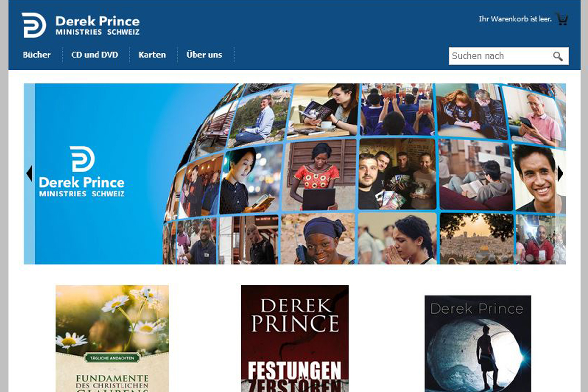Go to previous banner slide arrow
Image resolution: width=588 pixels, height=392 pixels.
click(29, 173)
